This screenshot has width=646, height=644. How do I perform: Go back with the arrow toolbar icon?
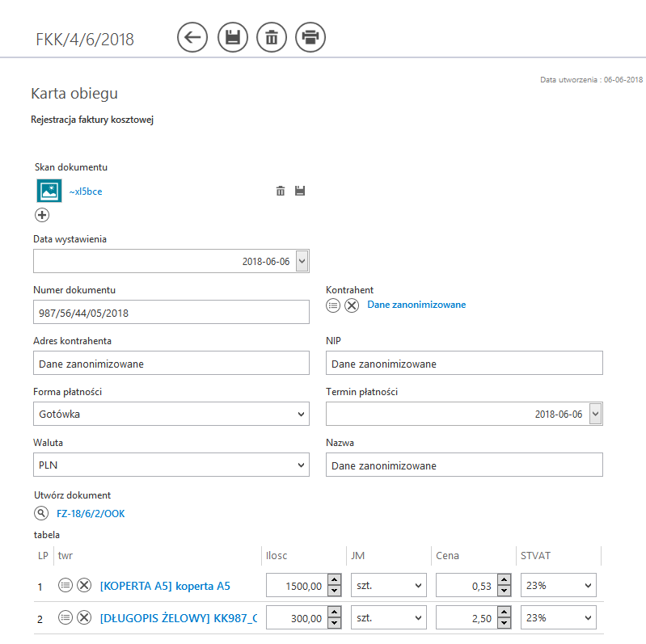(192, 37)
